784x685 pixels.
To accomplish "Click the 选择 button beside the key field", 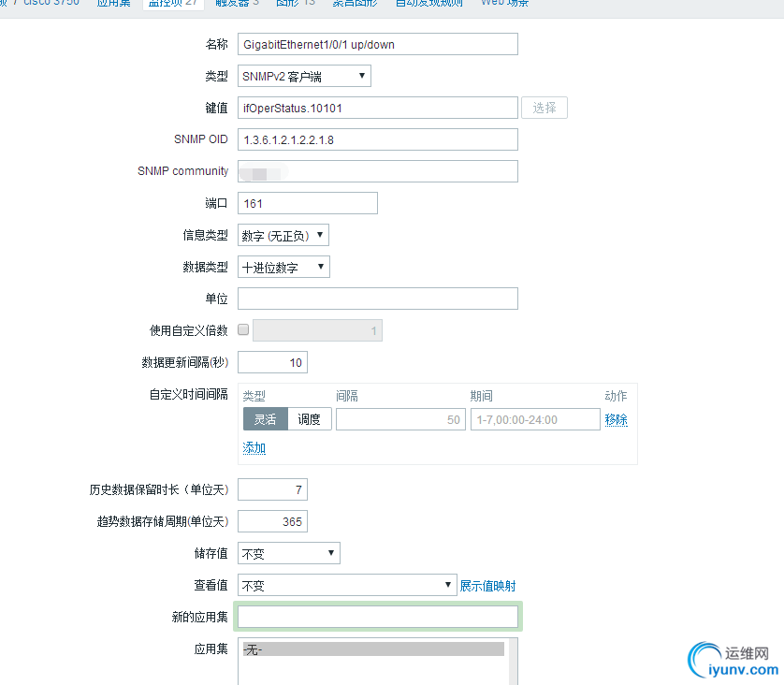I will coord(546,107).
